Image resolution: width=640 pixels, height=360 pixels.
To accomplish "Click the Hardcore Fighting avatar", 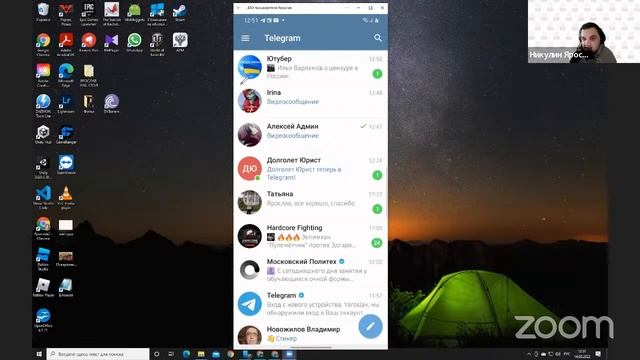I will click(x=250, y=236).
